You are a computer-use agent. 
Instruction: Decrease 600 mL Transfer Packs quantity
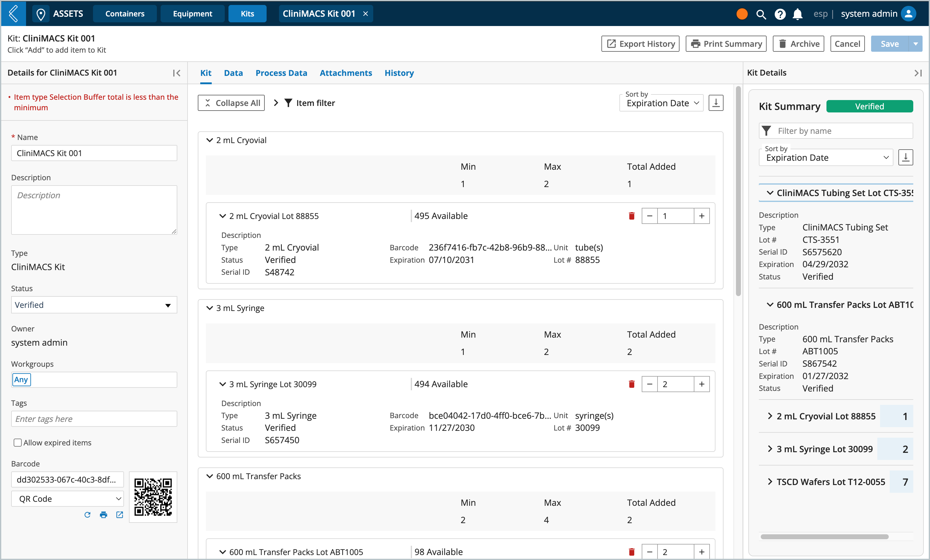649,552
